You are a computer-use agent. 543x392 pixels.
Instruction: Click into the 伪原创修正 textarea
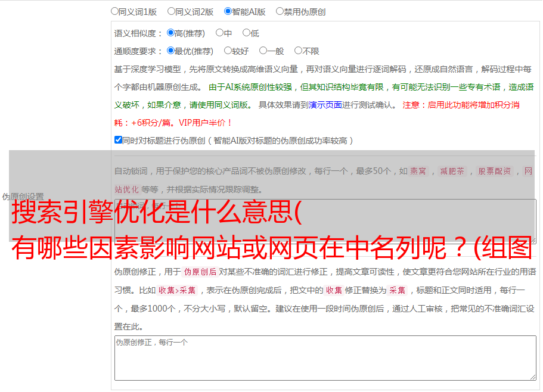point(325,358)
